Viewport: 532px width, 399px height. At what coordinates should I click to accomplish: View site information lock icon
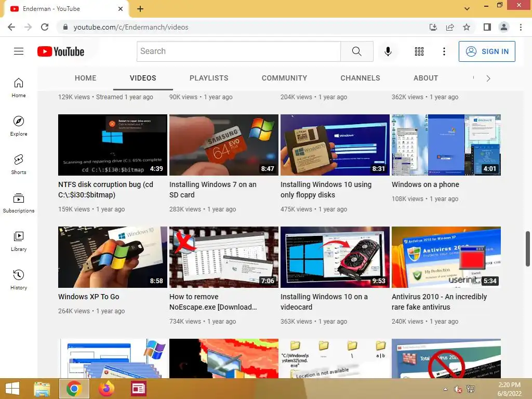pos(65,27)
